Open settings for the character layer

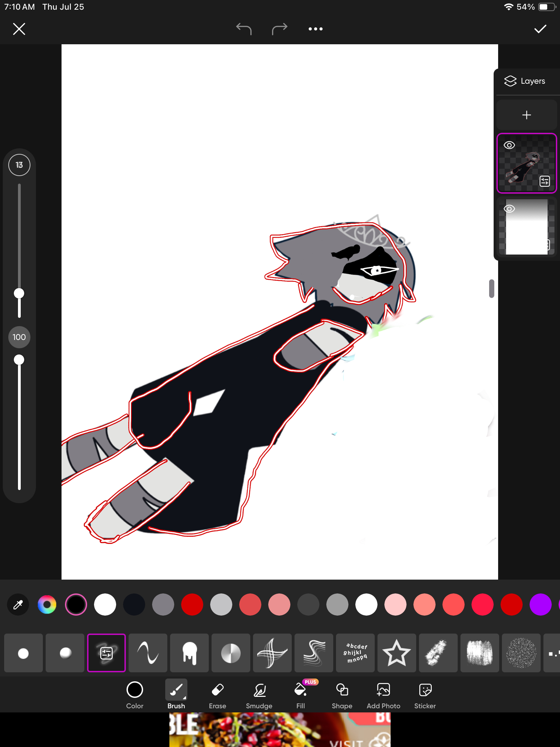[x=544, y=181]
